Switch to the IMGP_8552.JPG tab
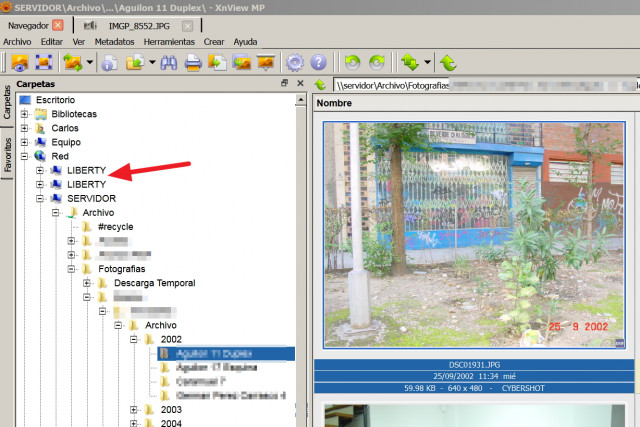 coord(139,26)
